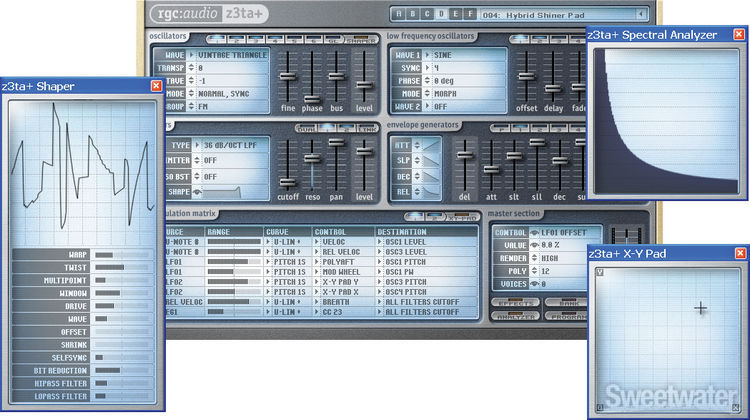Step the master POLY 12 arrows
Image resolution: width=750 pixels, height=420 pixels.
534,271
